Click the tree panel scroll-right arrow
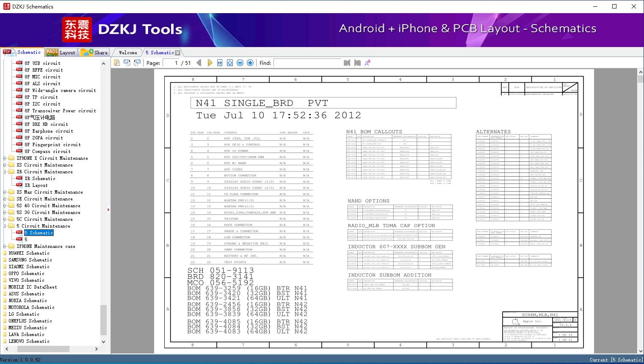This screenshot has height=364, width=644. [x=96, y=349]
